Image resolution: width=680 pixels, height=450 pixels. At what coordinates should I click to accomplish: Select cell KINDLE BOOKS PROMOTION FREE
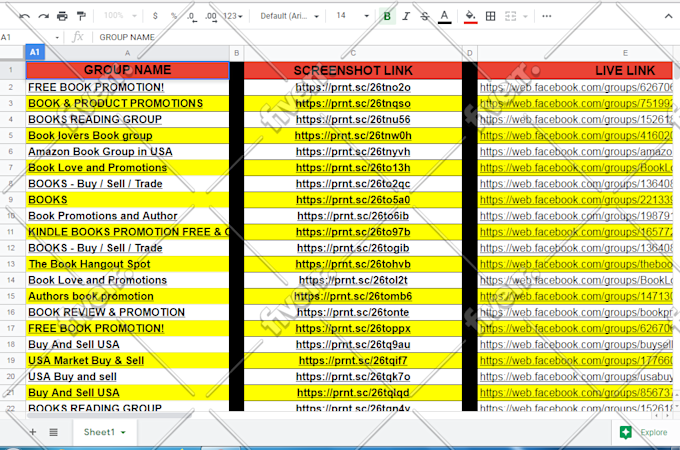pyautogui.click(x=128, y=232)
